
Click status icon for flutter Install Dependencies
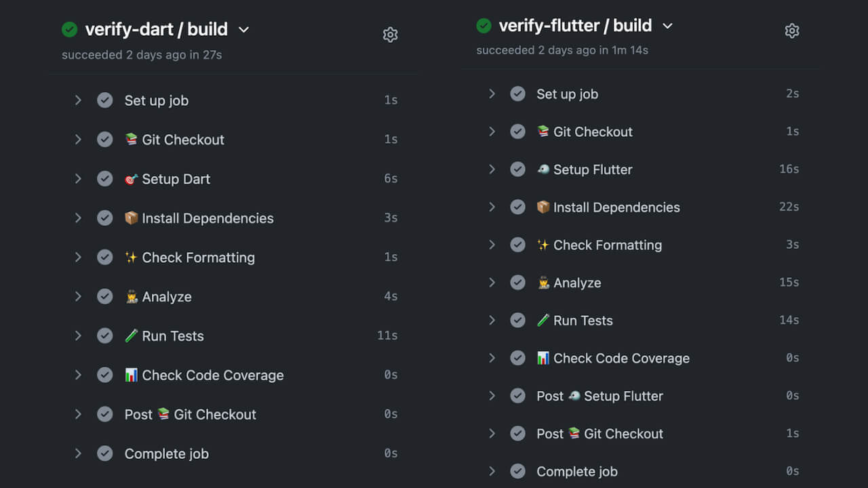pos(517,207)
